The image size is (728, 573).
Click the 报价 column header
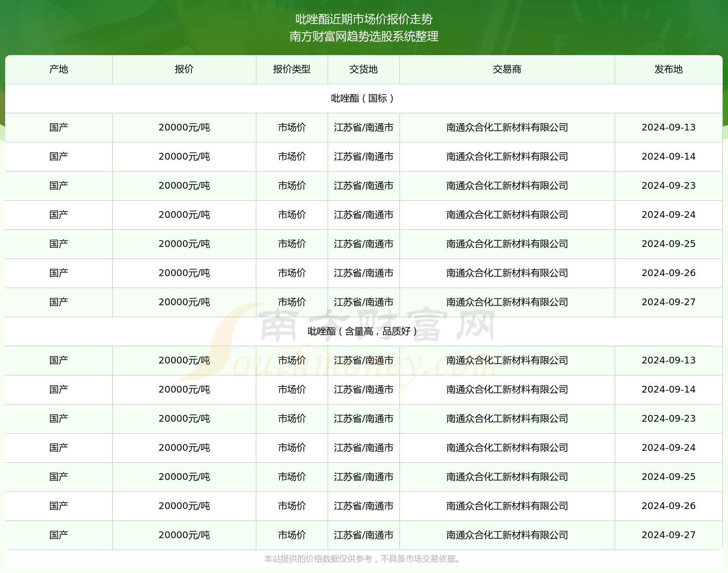tap(184, 69)
